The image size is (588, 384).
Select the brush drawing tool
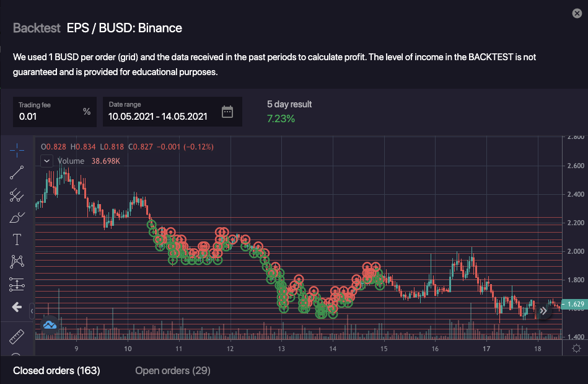click(x=17, y=218)
